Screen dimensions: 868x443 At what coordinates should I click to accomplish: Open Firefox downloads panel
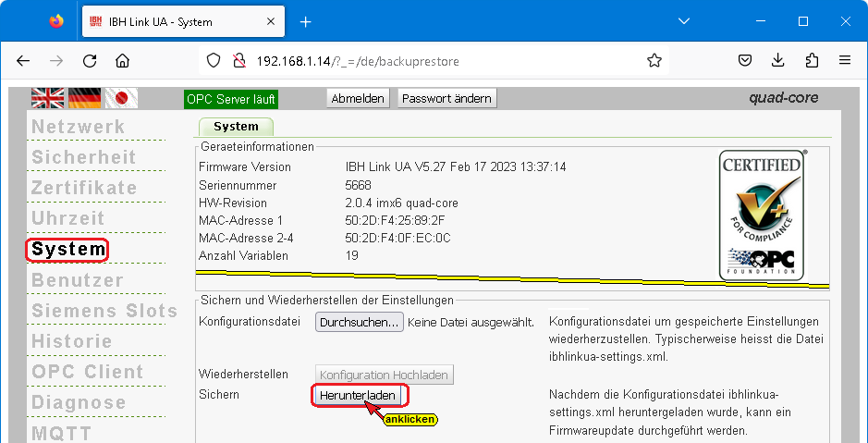click(x=777, y=61)
